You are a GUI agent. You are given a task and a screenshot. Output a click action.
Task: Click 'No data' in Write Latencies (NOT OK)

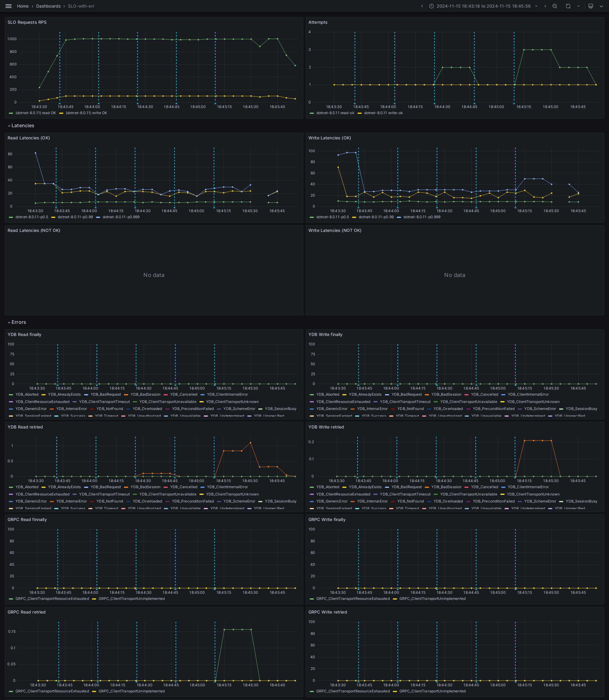tap(455, 275)
